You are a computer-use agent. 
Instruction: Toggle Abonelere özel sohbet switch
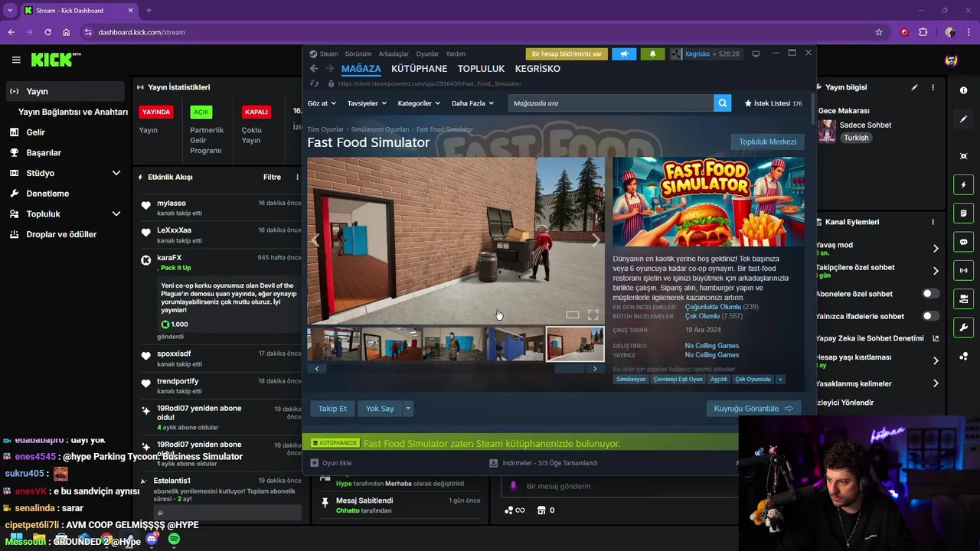(930, 294)
